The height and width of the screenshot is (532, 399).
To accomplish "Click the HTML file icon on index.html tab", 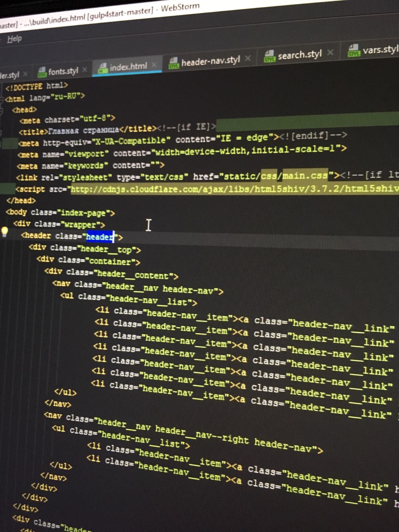I will click(103, 68).
